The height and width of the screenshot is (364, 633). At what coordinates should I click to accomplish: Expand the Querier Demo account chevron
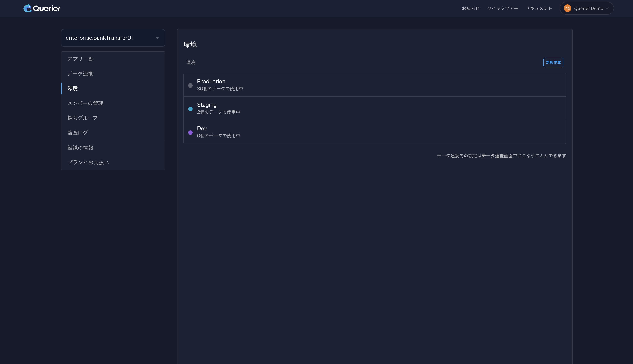pos(607,8)
